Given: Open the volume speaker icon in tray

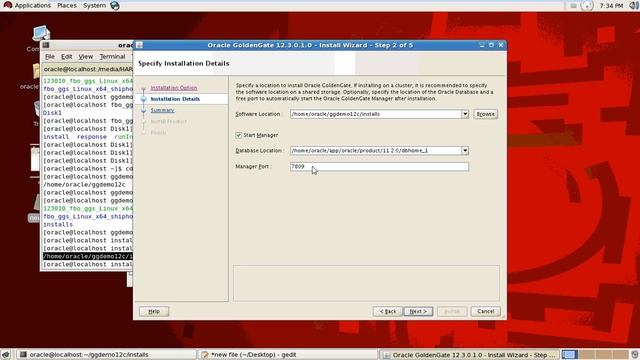Looking at the screenshot, I should coord(634,5).
